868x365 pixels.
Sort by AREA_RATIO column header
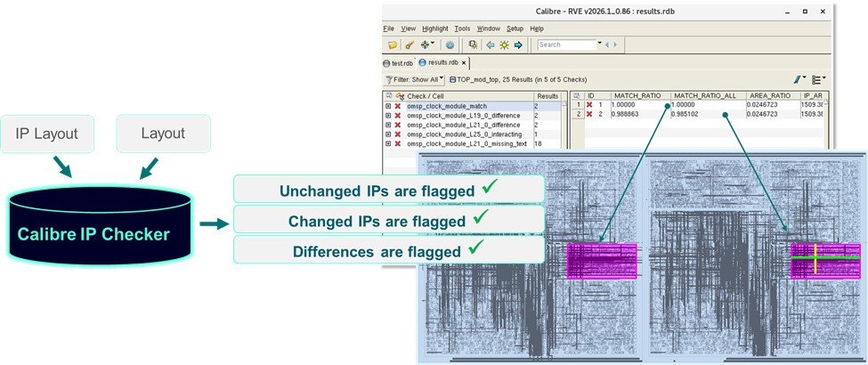pyautogui.click(x=772, y=96)
